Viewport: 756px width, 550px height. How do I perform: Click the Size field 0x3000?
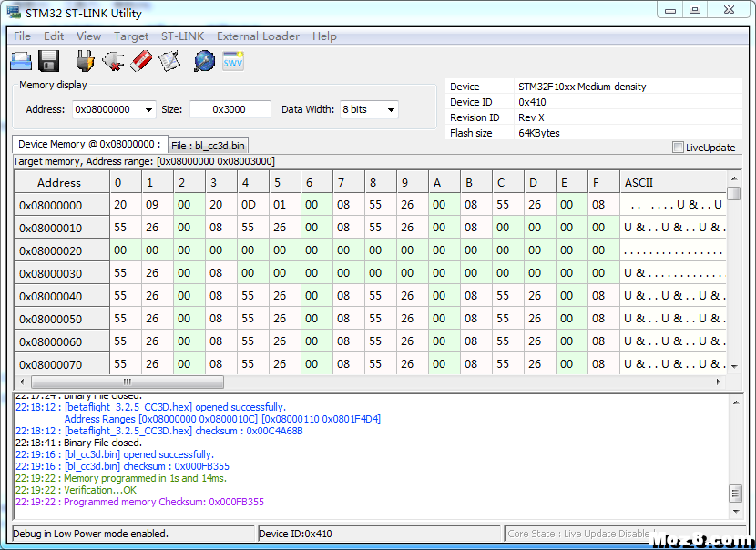pos(230,109)
